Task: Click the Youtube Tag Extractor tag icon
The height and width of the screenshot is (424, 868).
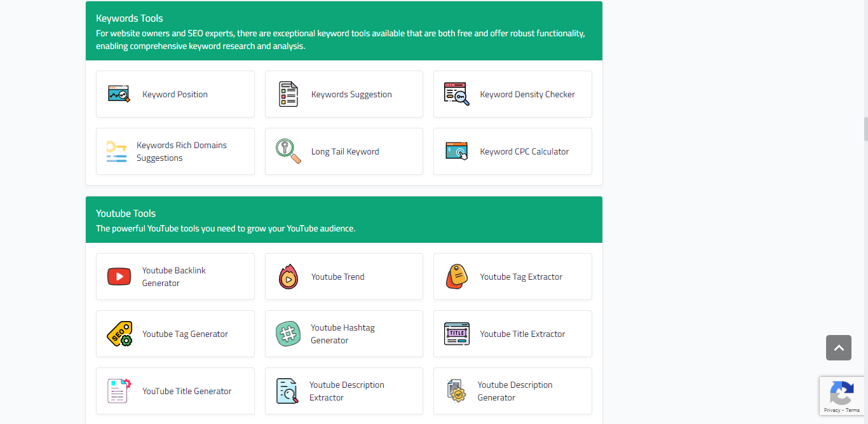Action: coord(456,277)
